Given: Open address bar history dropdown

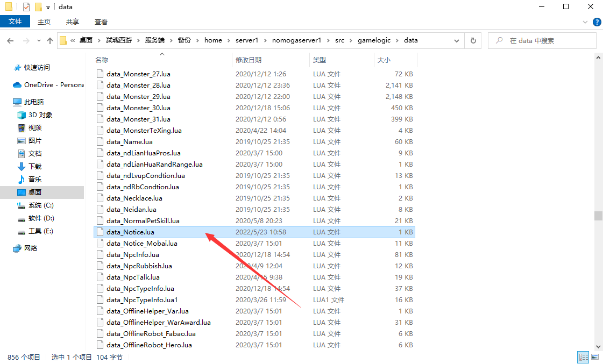Looking at the screenshot, I should 457,40.
